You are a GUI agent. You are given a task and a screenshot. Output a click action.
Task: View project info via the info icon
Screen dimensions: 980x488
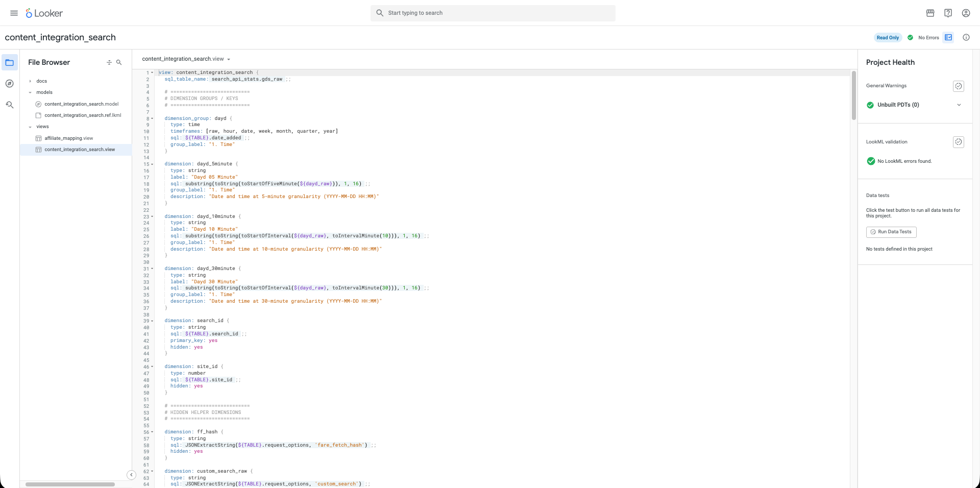(x=966, y=37)
